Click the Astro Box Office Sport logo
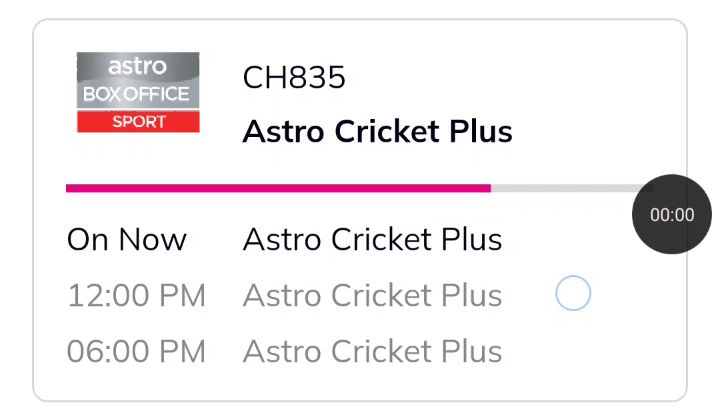This screenshot has width=720, height=405. 138,92
